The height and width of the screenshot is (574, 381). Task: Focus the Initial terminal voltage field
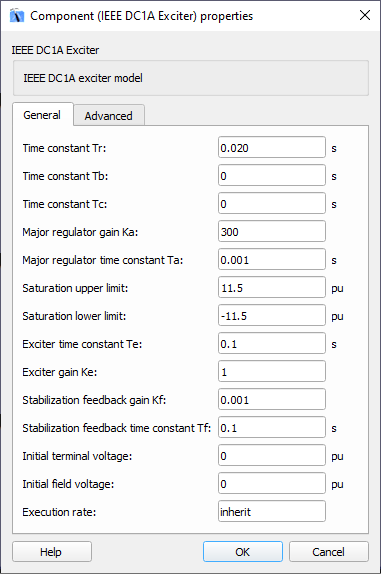pyautogui.click(x=272, y=455)
